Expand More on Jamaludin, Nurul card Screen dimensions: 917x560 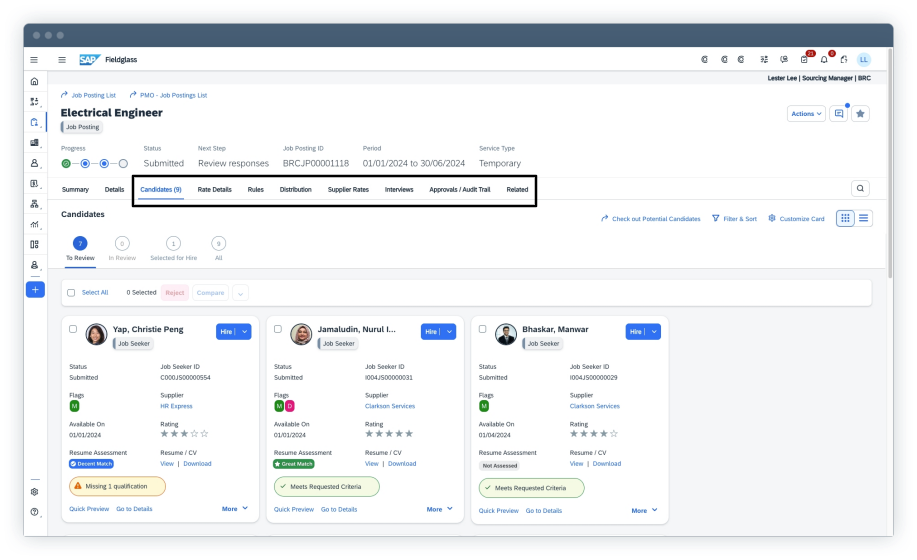440,509
